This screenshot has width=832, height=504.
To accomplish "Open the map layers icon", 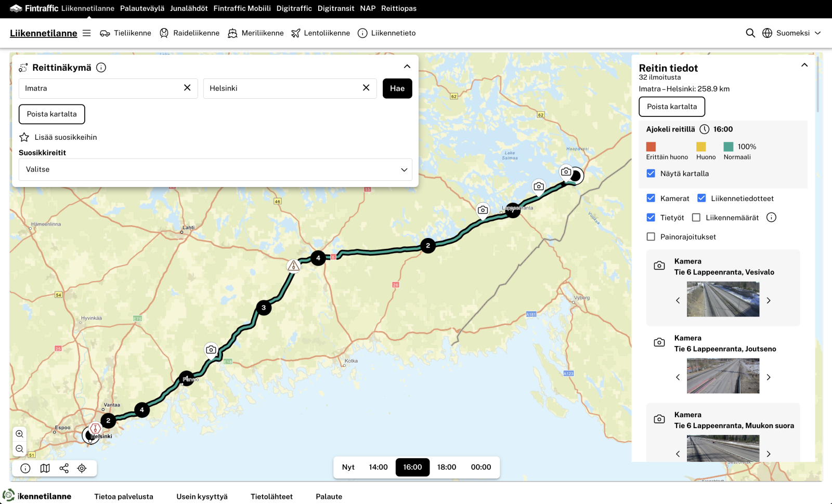I will pyautogui.click(x=45, y=468).
